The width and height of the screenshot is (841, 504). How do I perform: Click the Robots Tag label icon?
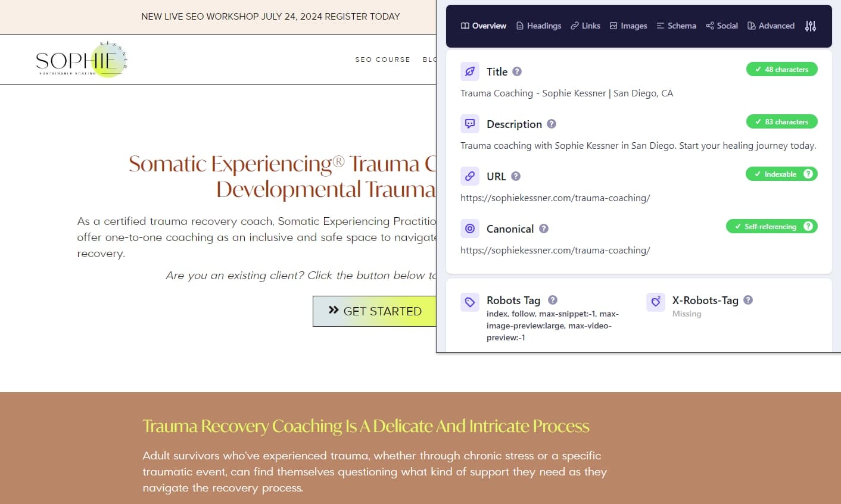coord(470,302)
